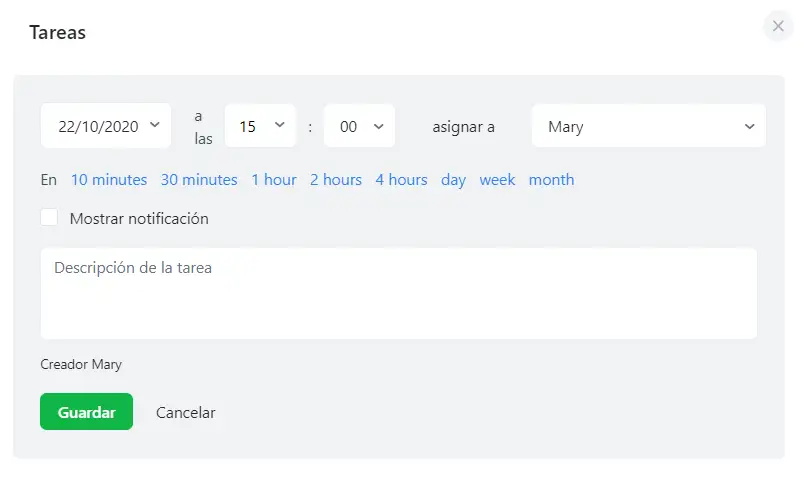
Task: Pick the 2 hours quick option
Action: (336, 180)
